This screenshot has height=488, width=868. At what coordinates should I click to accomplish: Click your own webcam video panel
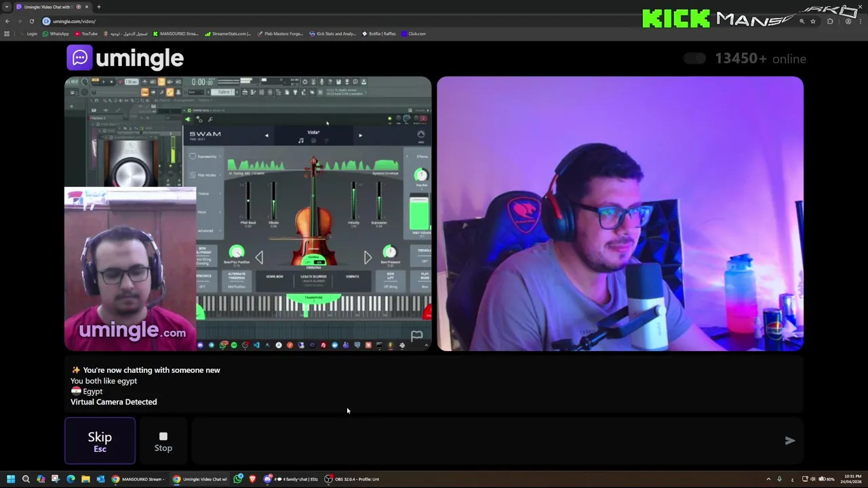point(620,213)
